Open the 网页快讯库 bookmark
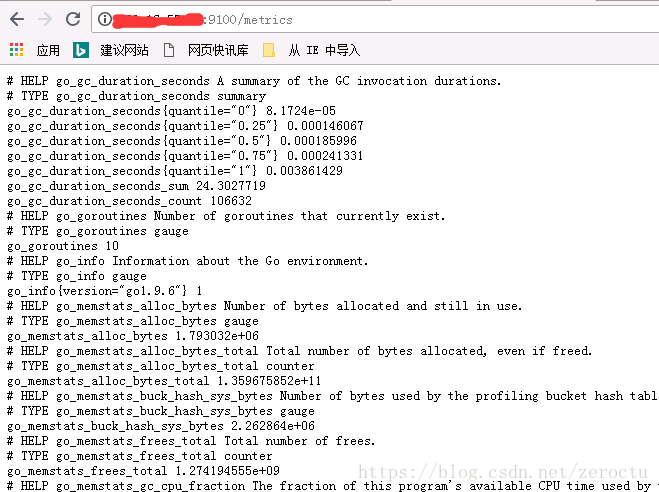Viewport: 659px width, 492px height. 218,50
